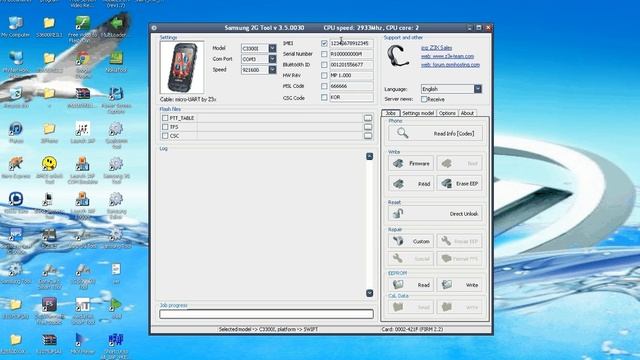This screenshot has width=640, height=360.
Task: Open the folder icon beside My Computer
Action: (49, 27)
